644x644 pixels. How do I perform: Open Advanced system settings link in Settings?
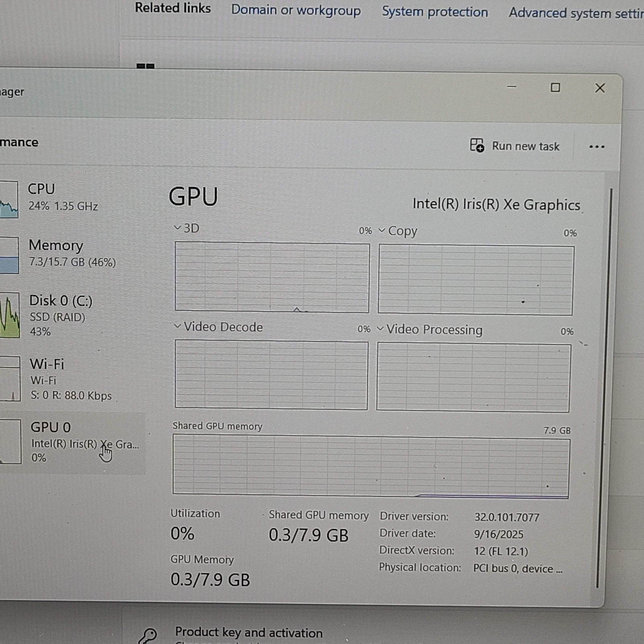[x=576, y=13]
